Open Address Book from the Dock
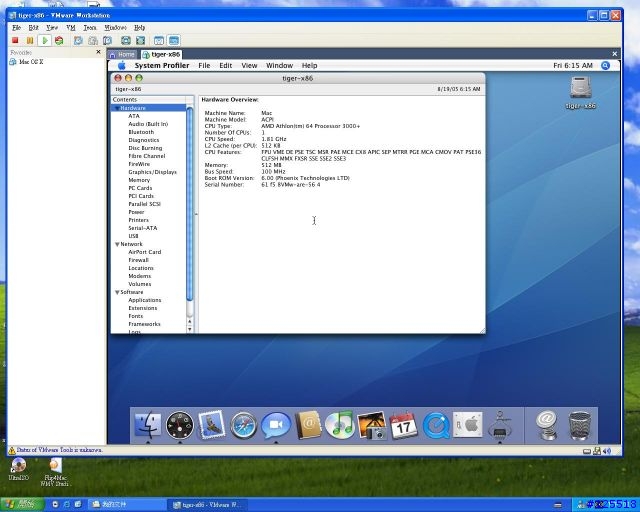Screen dimensions: 640x512 tap(308, 425)
